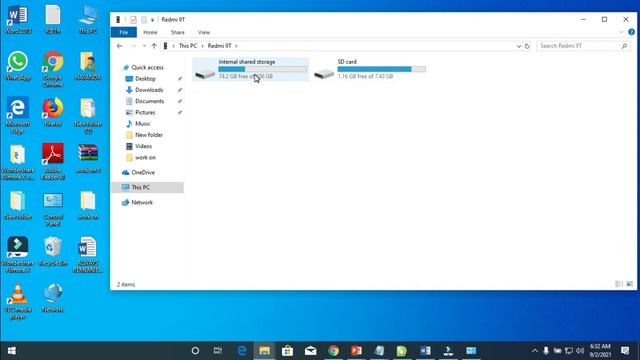Open Internal shared storage drive
This screenshot has width=640, height=360.
pos(251,69)
